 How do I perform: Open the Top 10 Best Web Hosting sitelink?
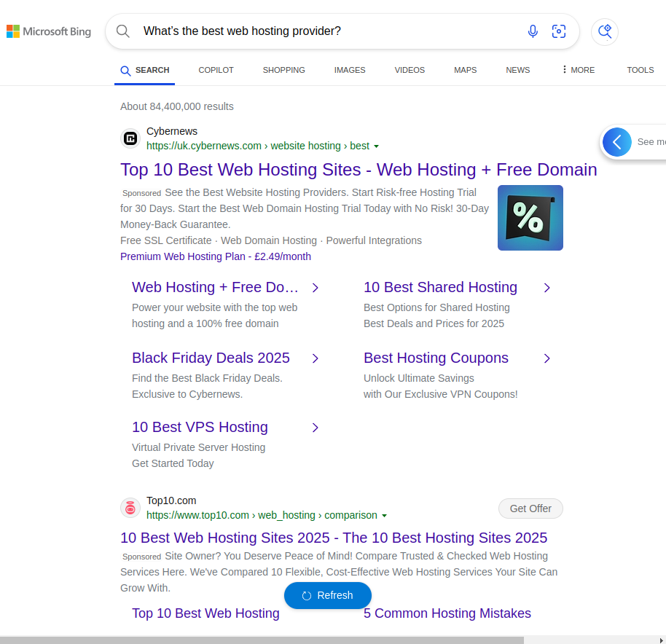coord(205,613)
